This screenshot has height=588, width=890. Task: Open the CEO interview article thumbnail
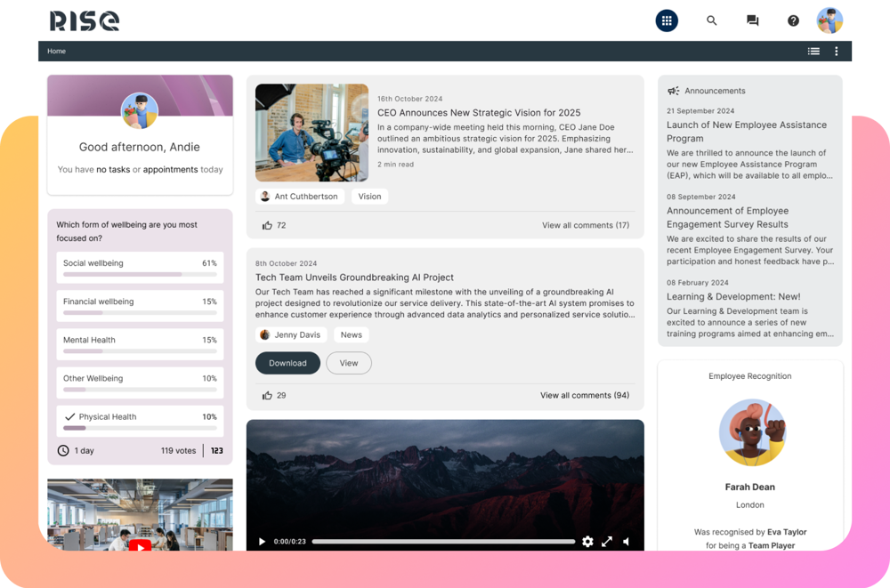pos(311,133)
